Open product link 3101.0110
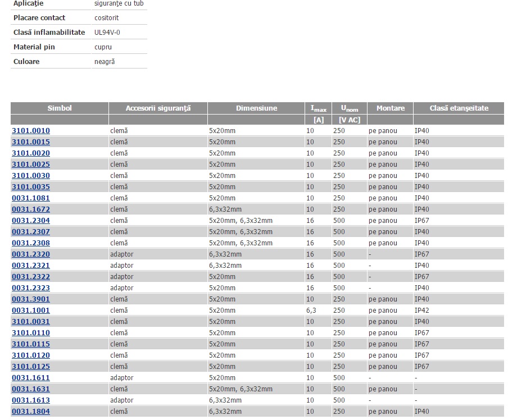The image size is (508, 420). [31, 333]
